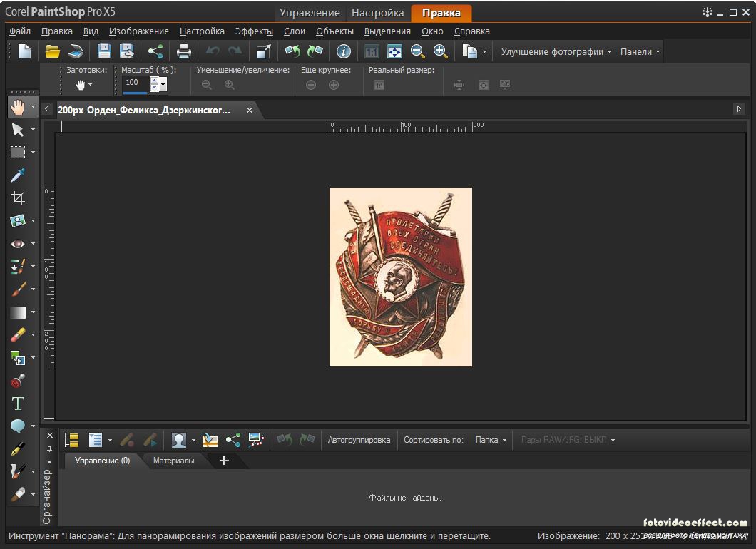Create a new image with the blank page icon

tap(24, 51)
